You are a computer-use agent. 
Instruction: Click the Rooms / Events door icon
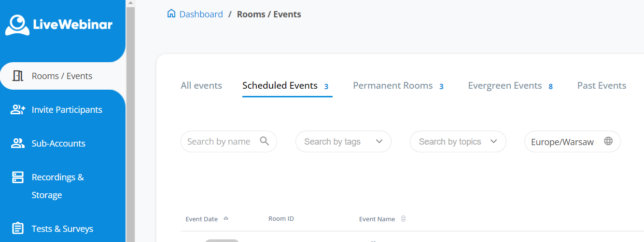pyautogui.click(x=18, y=76)
